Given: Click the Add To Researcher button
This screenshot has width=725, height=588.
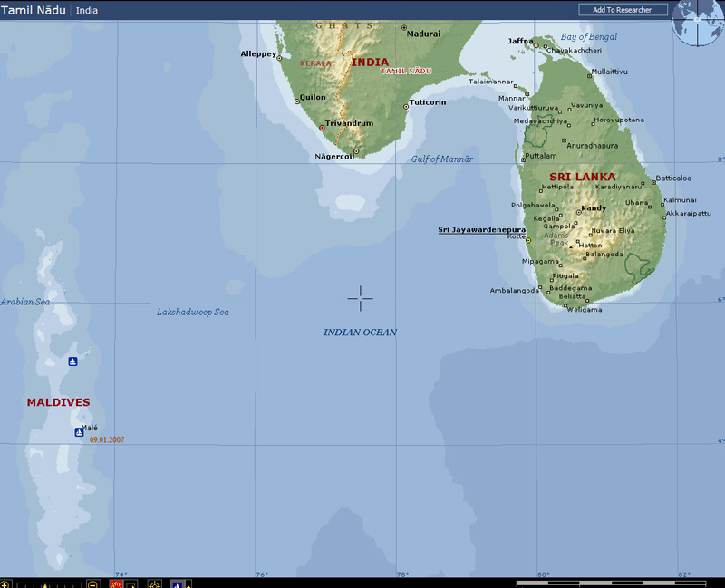Looking at the screenshot, I should 623,10.
